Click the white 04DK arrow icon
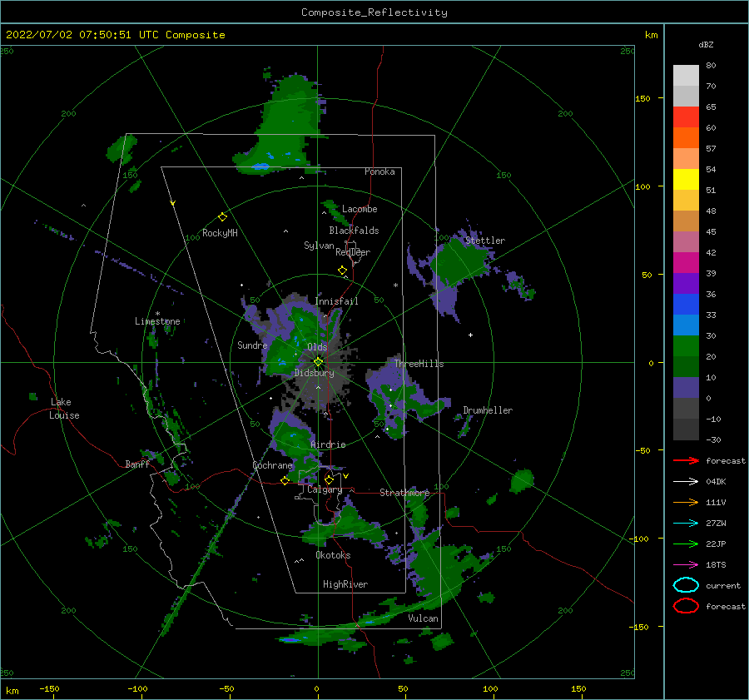Image resolution: width=749 pixels, height=700 pixels. pos(686,481)
